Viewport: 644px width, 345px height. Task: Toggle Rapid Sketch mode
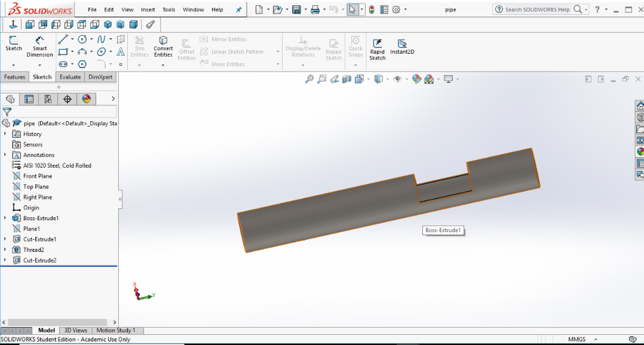pyautogui.click(x=377, y=49)
